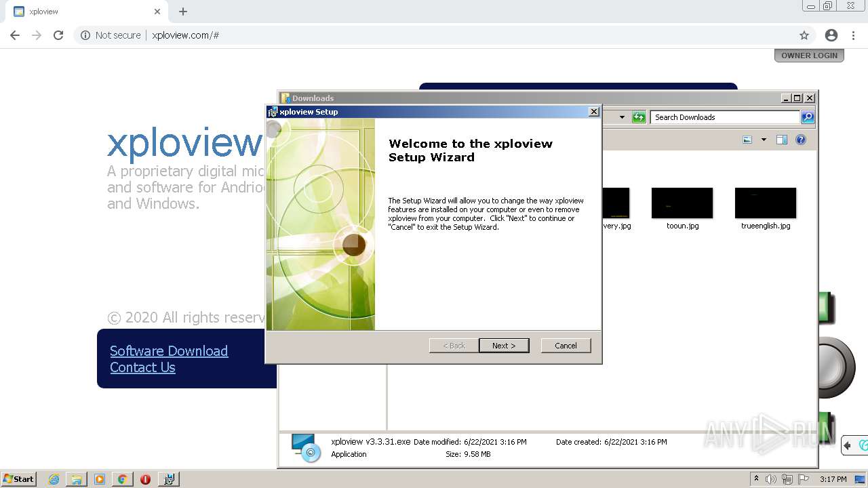Open Chrome profile account icon

click(831, 35)
